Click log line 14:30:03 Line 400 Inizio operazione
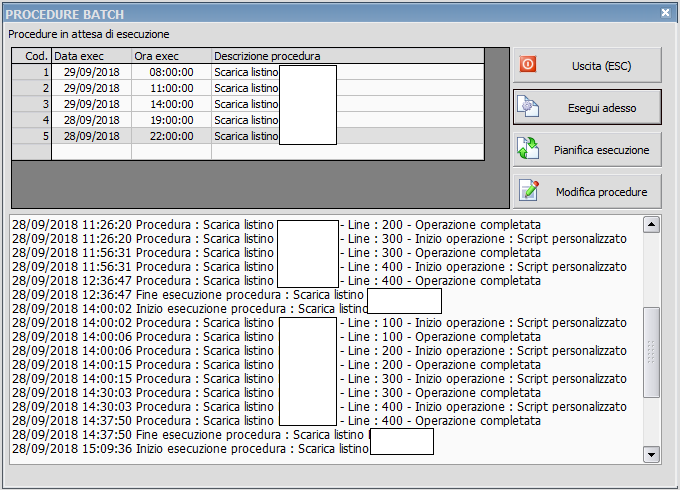This screenshot has height=490, width=680. [x=319, y=406]
